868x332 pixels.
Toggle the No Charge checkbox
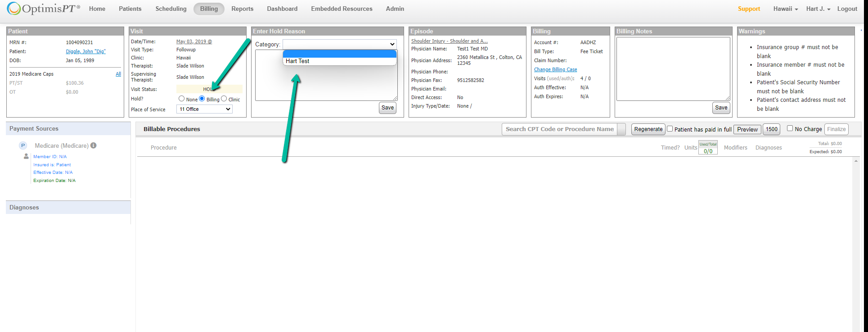[x=790, y=128]
